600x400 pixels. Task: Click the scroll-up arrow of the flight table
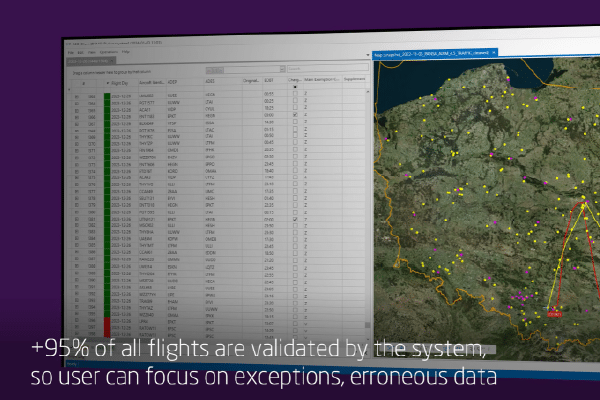(x=366, y=92)
